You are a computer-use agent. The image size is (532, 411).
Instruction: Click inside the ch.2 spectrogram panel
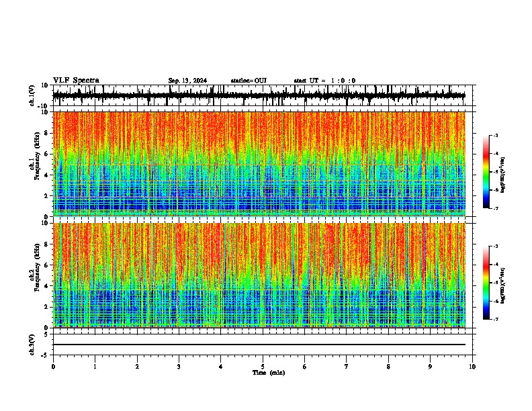[259, 275]
